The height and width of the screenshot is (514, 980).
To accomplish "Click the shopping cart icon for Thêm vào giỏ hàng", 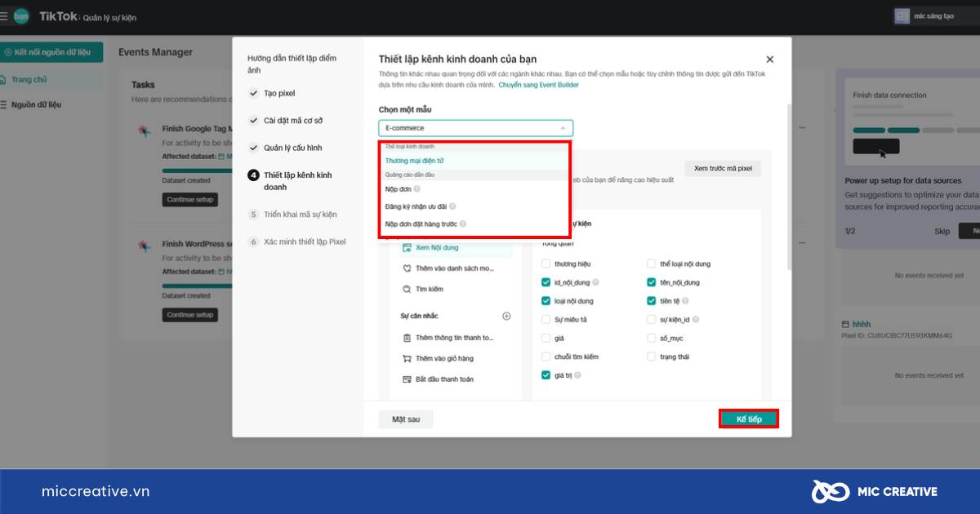I will click(x=407, y=358).
